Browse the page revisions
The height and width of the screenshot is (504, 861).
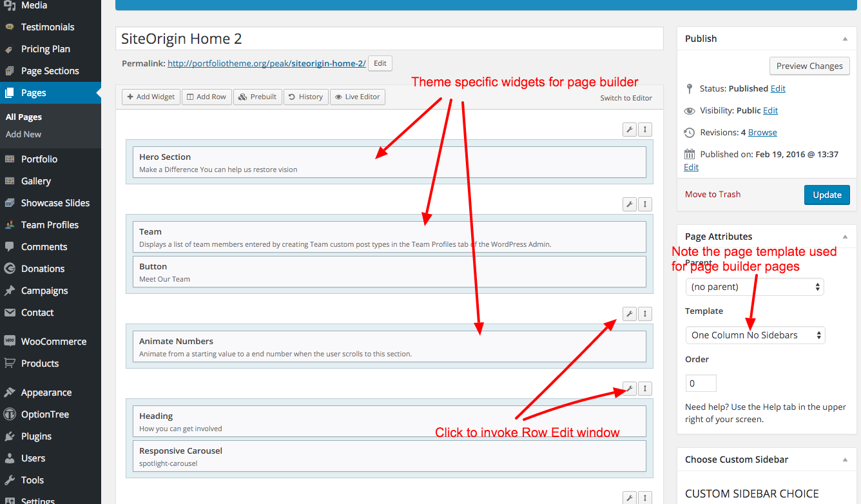762,132
